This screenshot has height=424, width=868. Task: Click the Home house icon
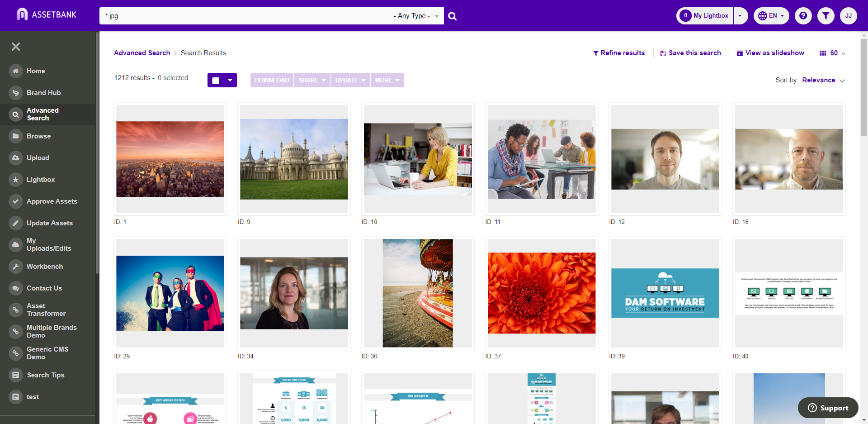coord(16,71)
